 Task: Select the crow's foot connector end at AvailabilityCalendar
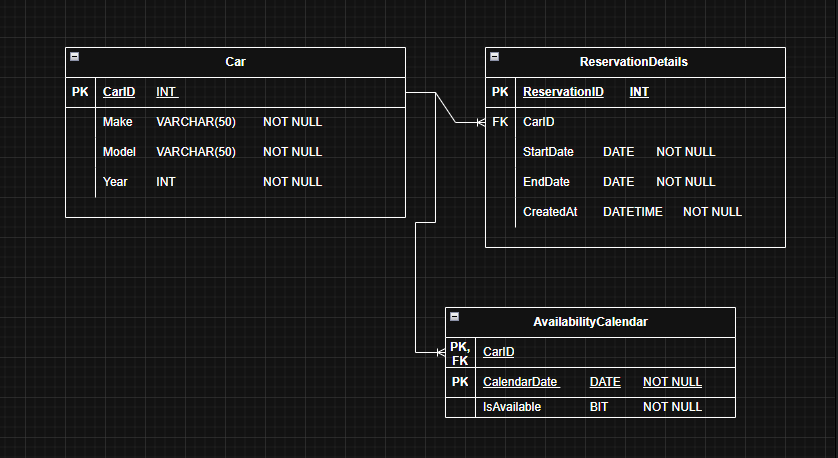[439, 352]
